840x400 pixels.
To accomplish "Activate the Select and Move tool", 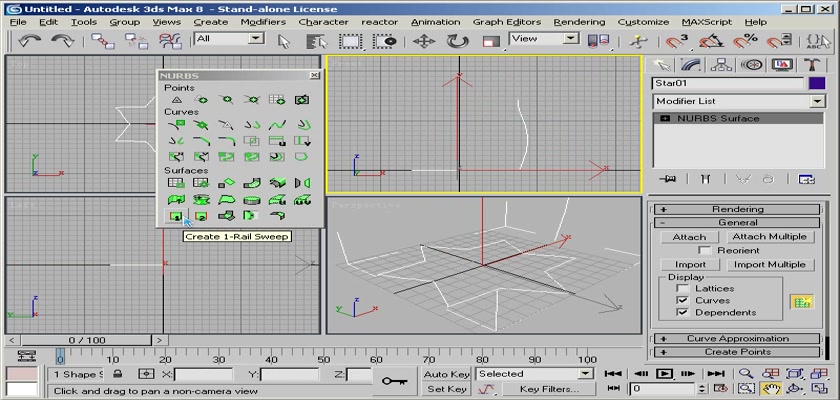I will point(423,41).
